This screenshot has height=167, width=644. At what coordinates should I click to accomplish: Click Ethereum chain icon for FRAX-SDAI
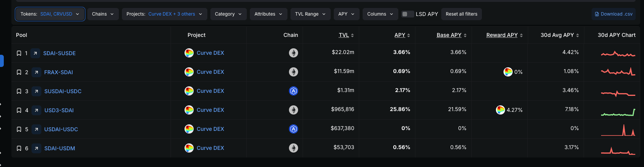[x=294, y=72]
